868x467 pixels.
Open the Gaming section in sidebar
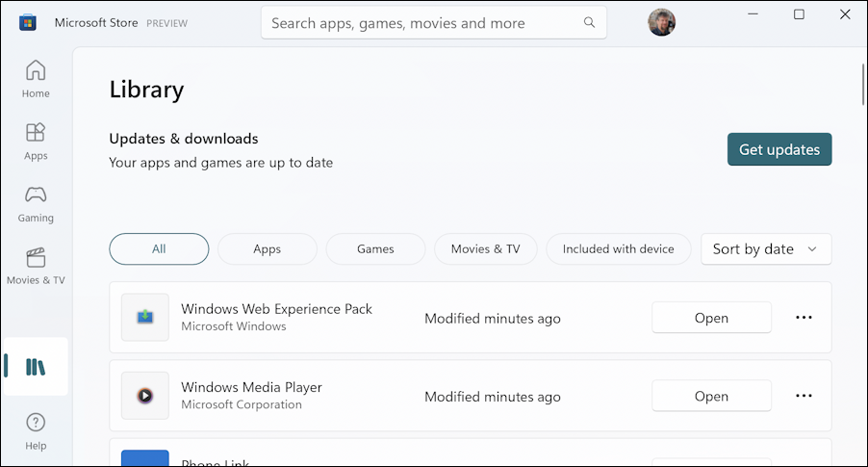click(36, 204)
